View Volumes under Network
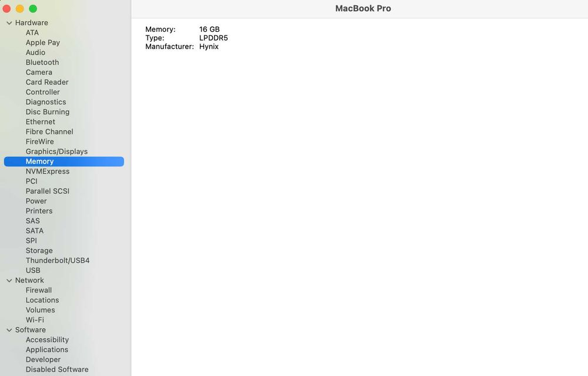Viewport: 588px width, 376px height. coord(40,310)
